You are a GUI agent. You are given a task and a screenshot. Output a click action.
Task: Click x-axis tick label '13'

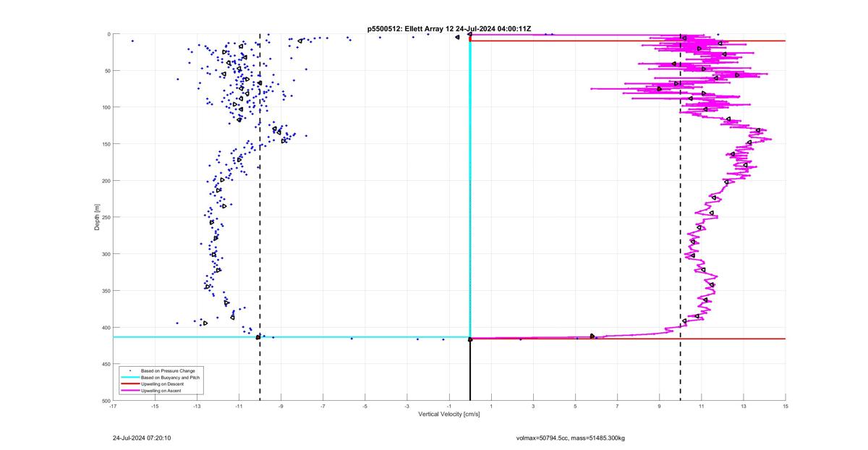[x=744, y=407]
